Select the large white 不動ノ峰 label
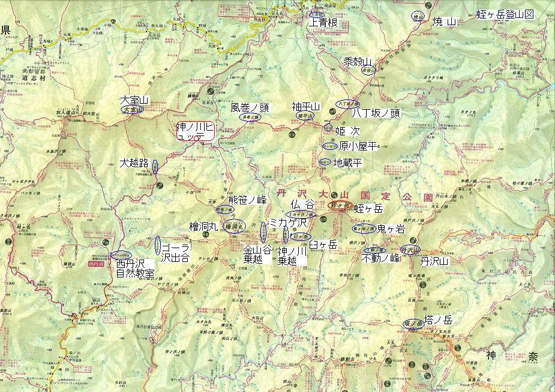Screen dimensions: 555x392 pos(381,258)
